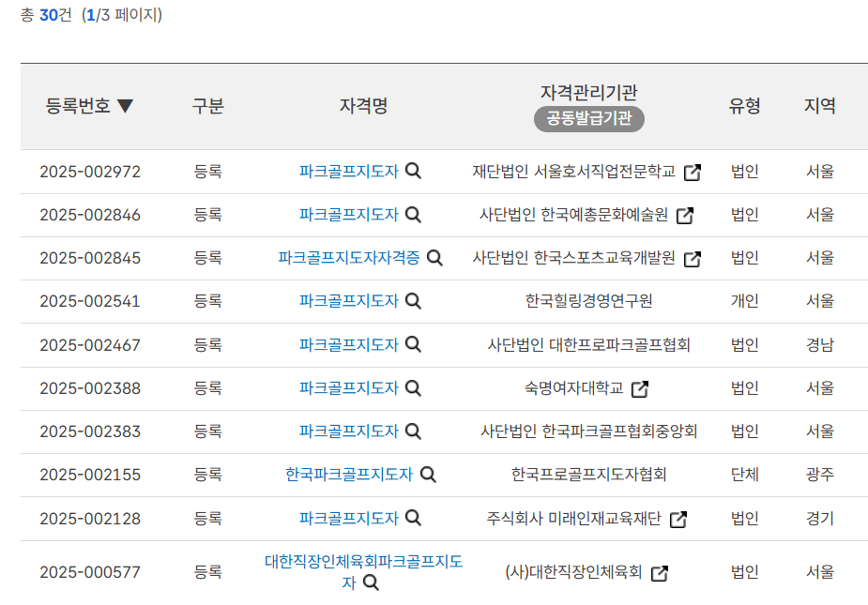Click registration number 2025-002972
The width and height of the screenshot is (868, 605).
click(x=90, y=172)
